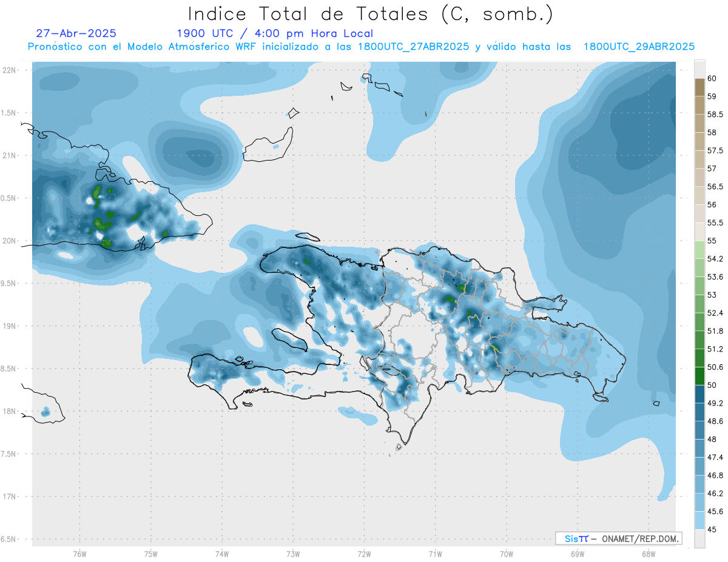728x562 pixels.
Task: Select the brown swatch between 59 and 60
Action: [x=699, y=87]
